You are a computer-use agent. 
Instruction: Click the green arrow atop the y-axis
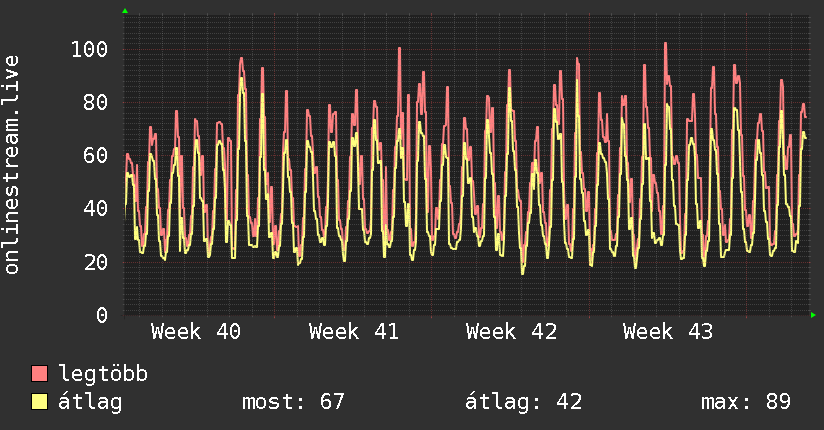click(x=125, y=11)
